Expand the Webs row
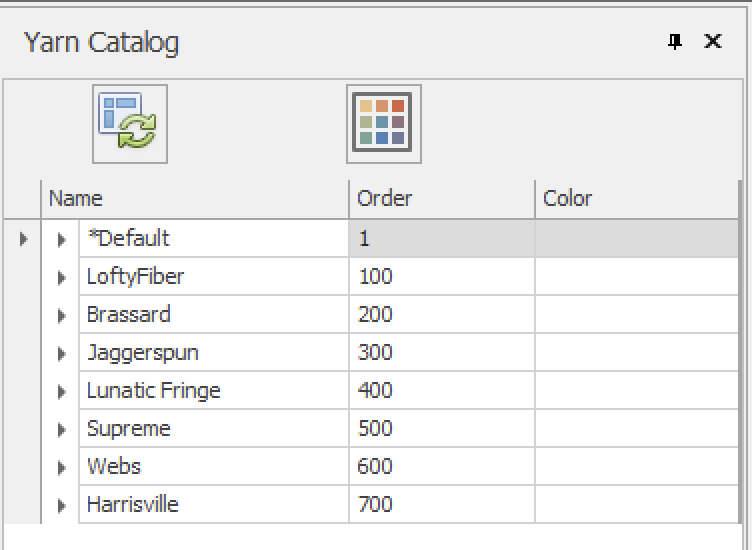 [x=61, y=467]
